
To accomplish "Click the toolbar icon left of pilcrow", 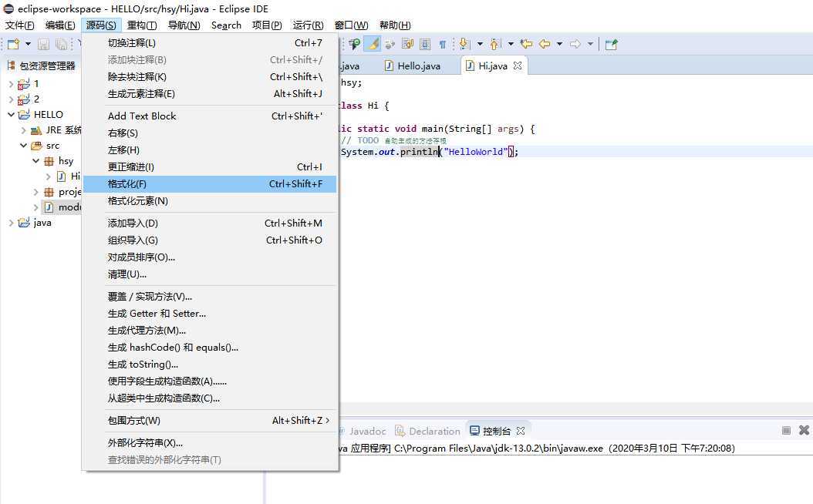I will click(x=425, y=45).
